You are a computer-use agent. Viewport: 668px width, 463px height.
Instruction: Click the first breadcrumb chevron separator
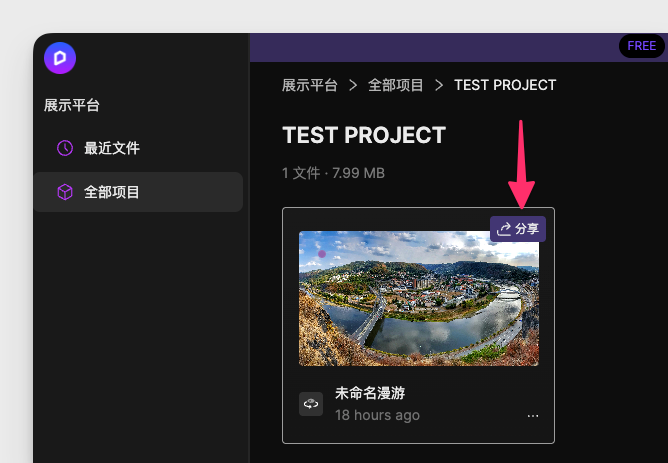[353, 86]
